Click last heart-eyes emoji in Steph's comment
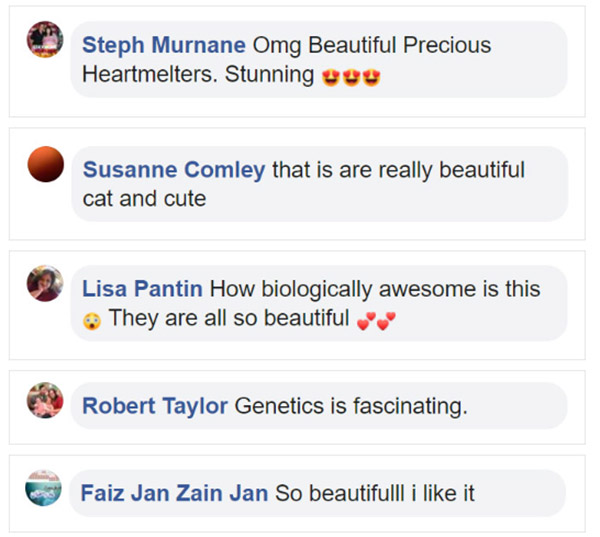The height and width of the screenshot is (537, 600). pos(371,77)
